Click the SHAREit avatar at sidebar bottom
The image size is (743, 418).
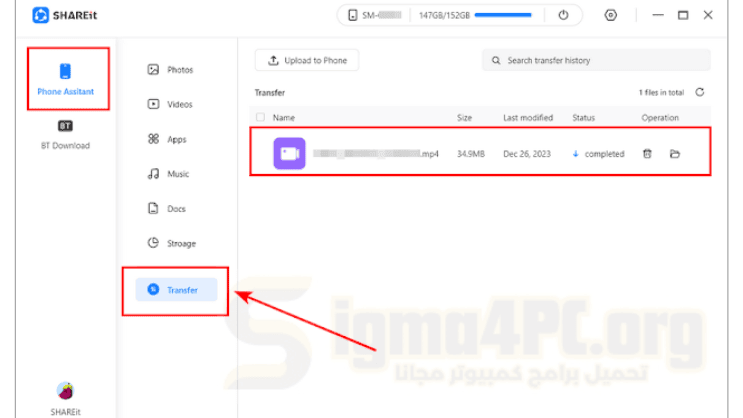coord(65,391)
